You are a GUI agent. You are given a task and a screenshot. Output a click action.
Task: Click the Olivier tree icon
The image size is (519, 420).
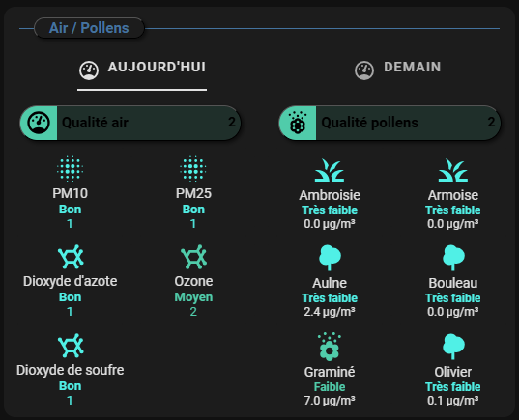tap(453, 347)
